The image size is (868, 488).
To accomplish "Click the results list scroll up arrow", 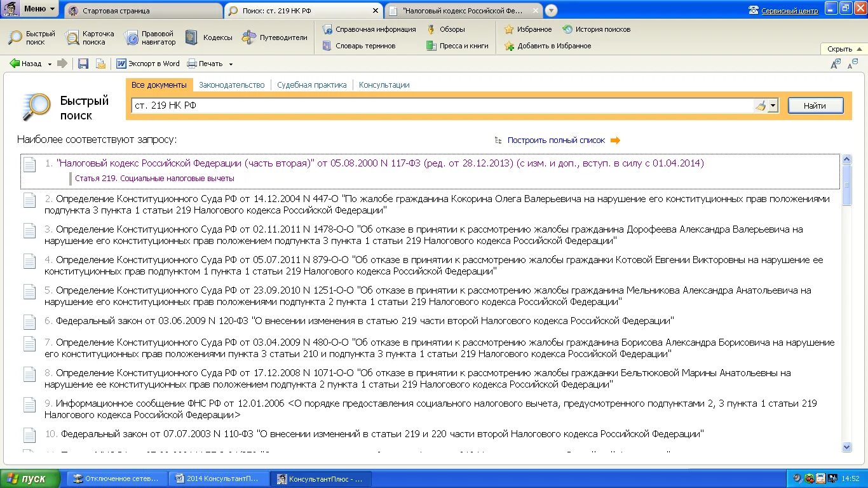I will coord(846,159).
